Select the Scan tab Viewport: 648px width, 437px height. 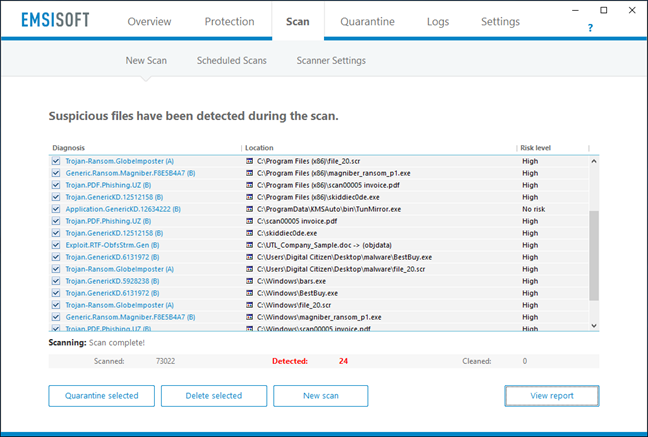click(x=298, y=21)
